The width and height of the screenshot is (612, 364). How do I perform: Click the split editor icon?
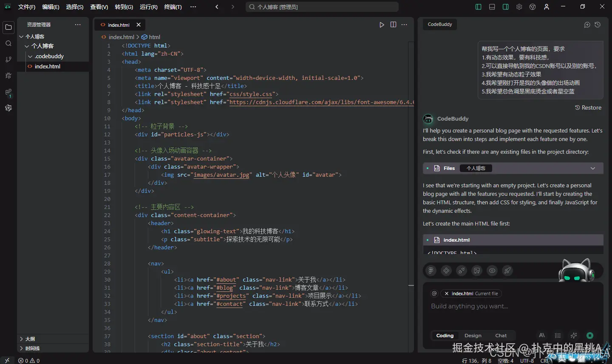coord(393,25)
